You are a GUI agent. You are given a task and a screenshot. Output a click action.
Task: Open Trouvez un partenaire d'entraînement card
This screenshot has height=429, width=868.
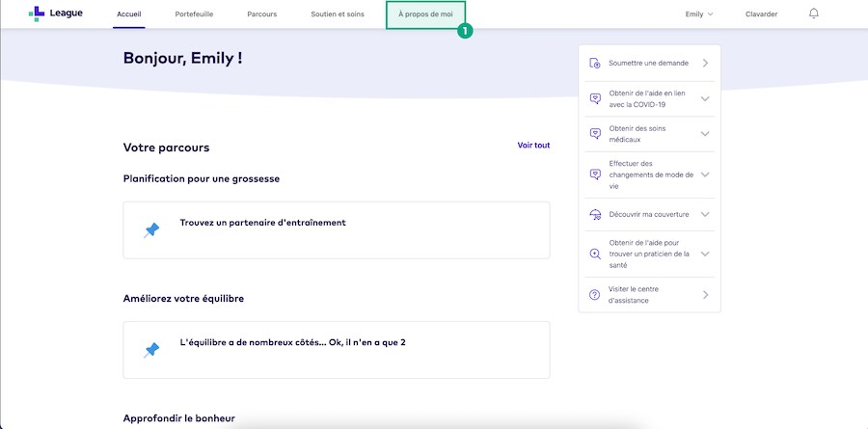click(336, 230)
